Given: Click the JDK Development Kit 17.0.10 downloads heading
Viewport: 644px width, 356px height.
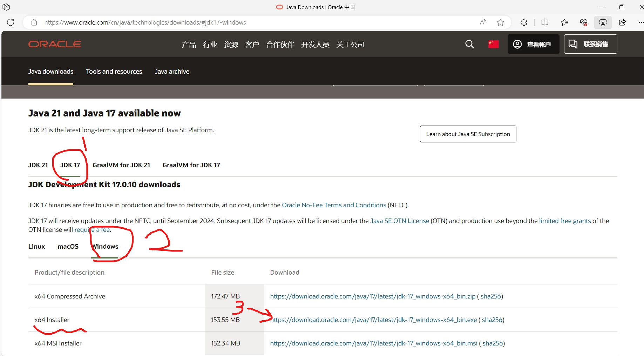Looking at the screenshot, I should (x=104, y=185).
